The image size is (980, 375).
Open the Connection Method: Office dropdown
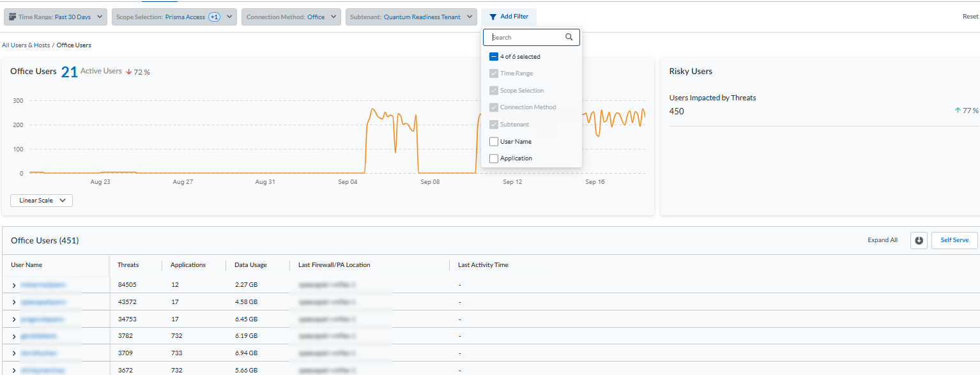tap(291, 17)
